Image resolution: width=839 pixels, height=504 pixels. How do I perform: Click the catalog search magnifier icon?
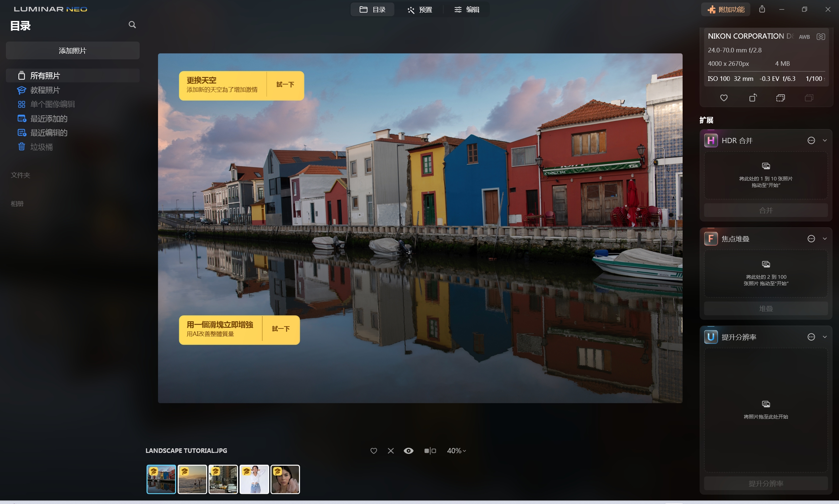(x=132, y=25)
